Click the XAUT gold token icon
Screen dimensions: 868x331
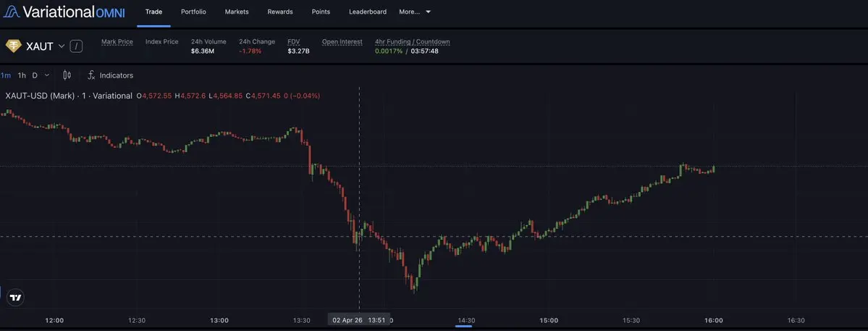click(13, 46)
